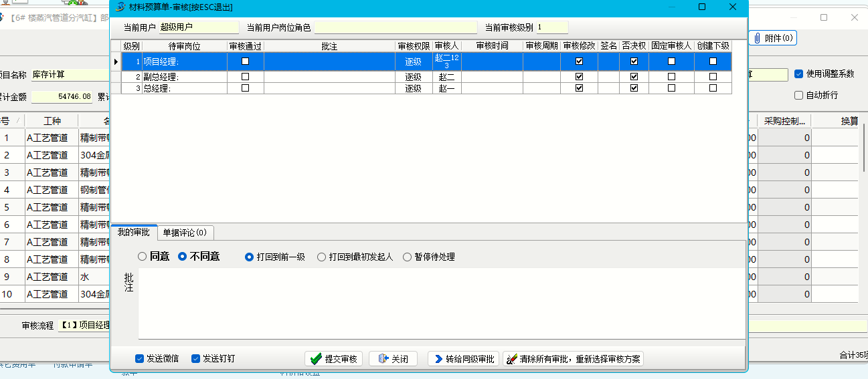Click the 批注 comment text area
Image resolution: width=868 pixels, height=379 pixels.
pos(440,303)
